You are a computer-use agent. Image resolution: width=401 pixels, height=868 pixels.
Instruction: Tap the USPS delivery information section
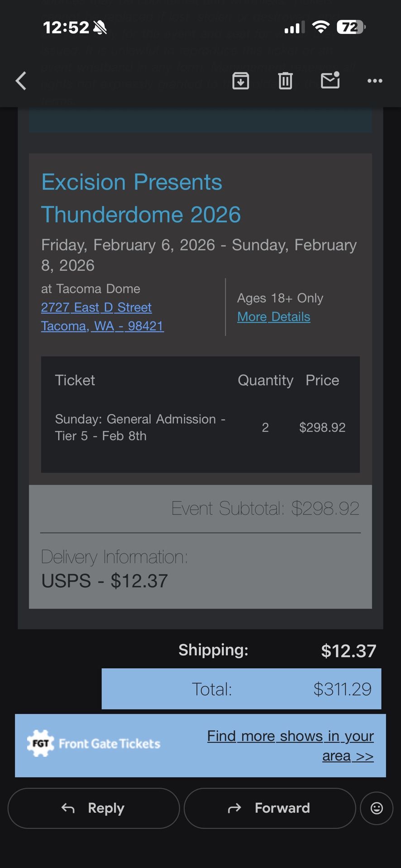click(200, 569)
